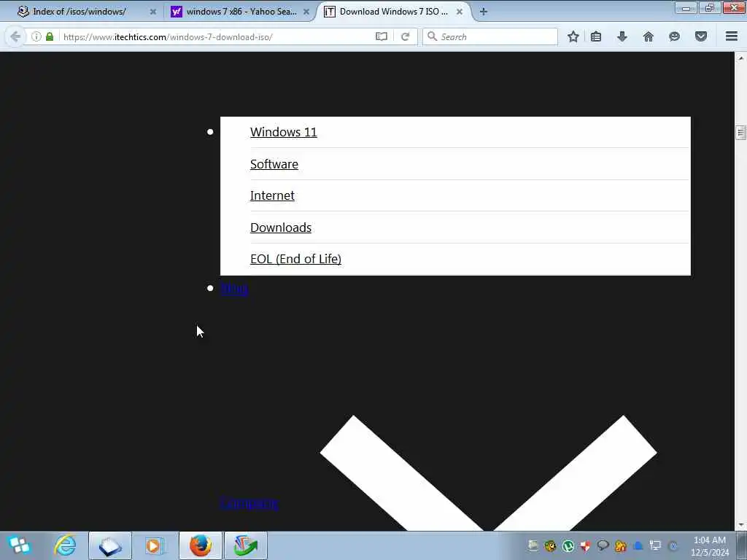747x560 pixels.
Task: Launch Internet Explorer from the taskbar
Action: 65,545
